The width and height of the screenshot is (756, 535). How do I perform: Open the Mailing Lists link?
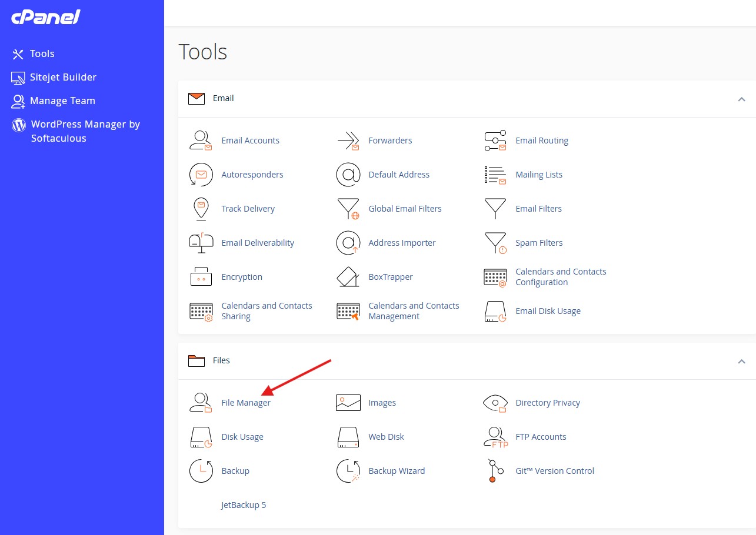pos(539,175)
